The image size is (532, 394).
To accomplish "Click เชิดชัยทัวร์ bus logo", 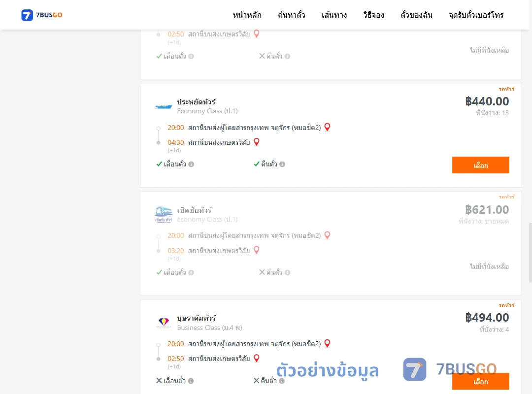I will pyautogui.click(x=164, y=214).
